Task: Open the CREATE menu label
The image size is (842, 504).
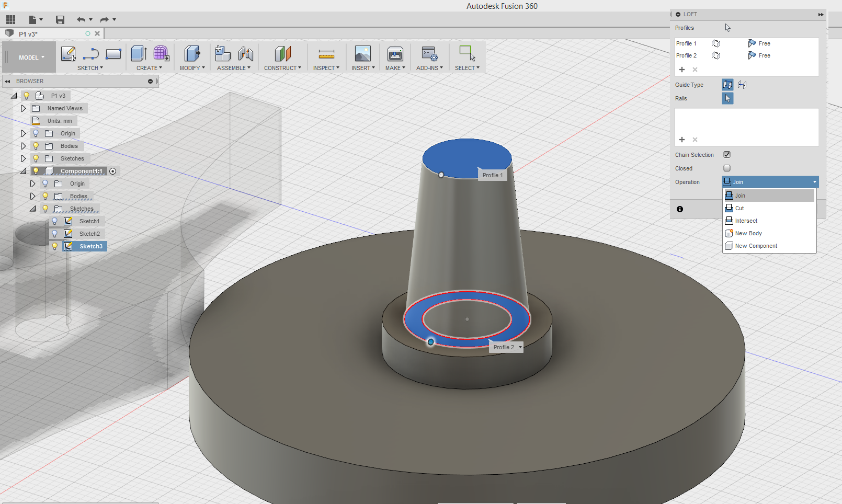Action: point(149,68)
